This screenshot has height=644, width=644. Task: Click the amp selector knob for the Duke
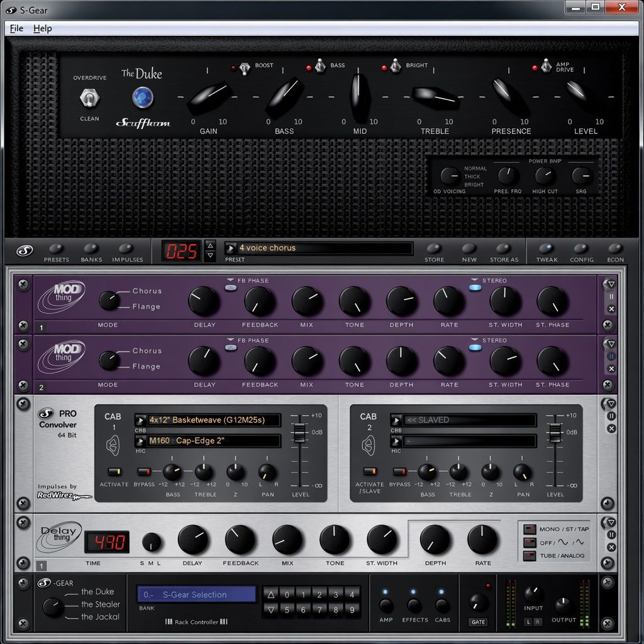point(53,607)
